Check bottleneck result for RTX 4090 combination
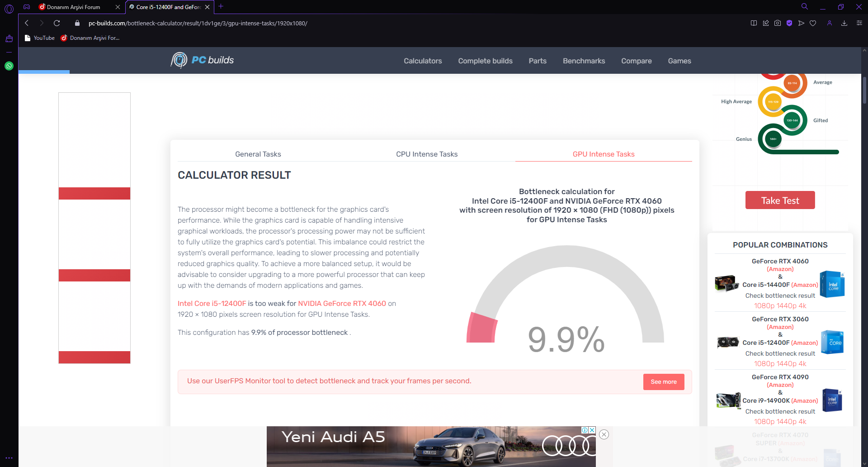Screen dimensions: 868x467 tap(780, 412)
